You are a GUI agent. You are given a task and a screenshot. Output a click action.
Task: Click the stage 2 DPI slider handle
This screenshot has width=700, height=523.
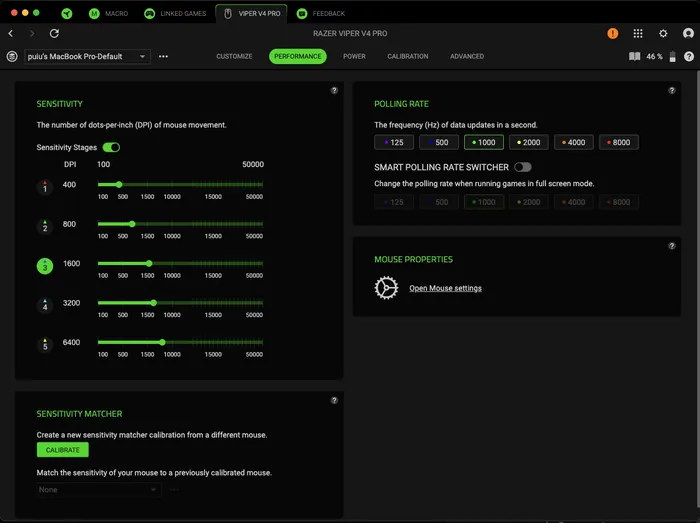[132, 224]
